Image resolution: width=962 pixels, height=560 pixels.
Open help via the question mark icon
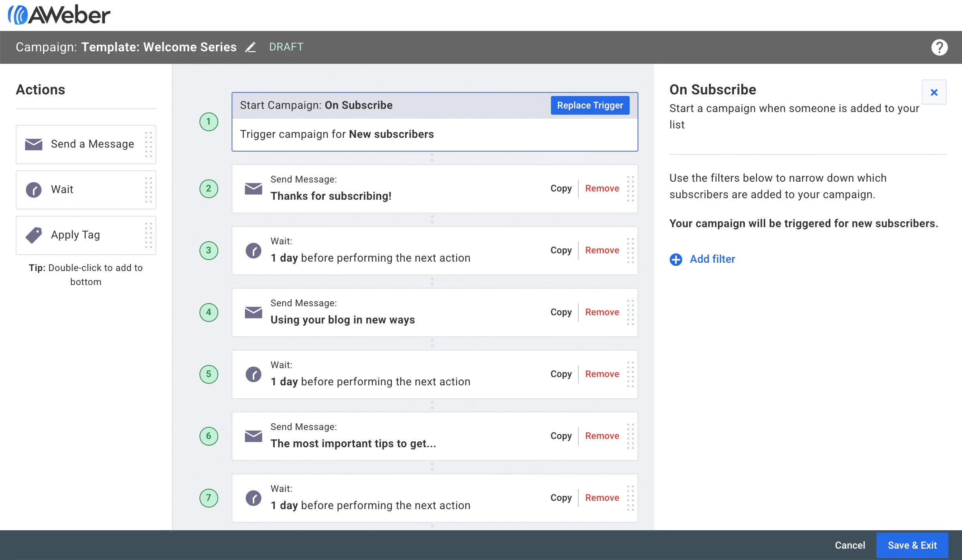[x=939, y=47]
